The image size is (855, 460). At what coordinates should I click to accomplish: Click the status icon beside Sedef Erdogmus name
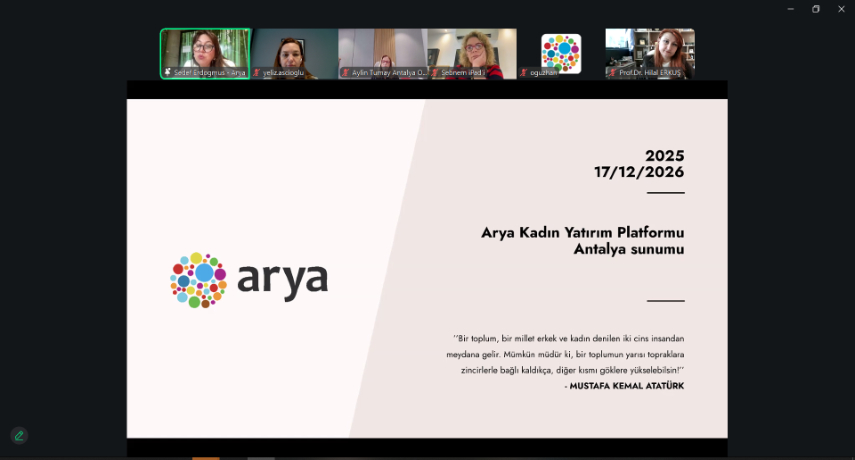pyautogui.click(x=168, y=73)
